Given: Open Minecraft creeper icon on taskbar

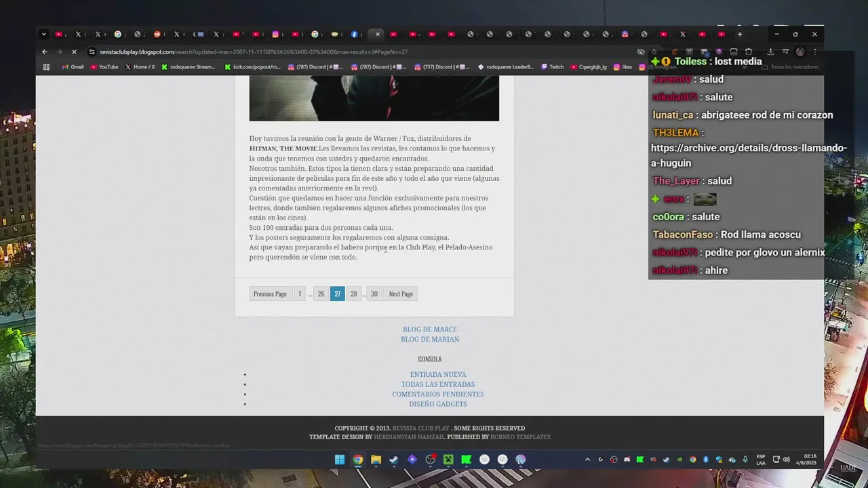Looking at the screenshot, I should [448, 460].
